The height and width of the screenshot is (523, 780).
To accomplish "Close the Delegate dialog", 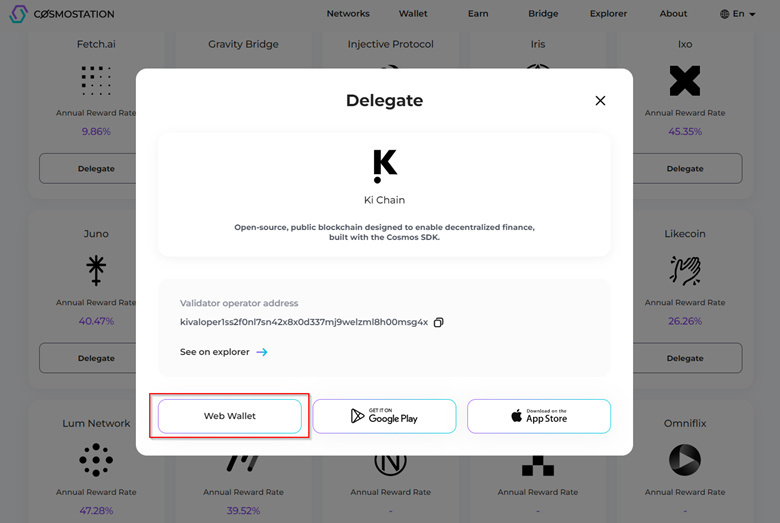I will 600,101.
